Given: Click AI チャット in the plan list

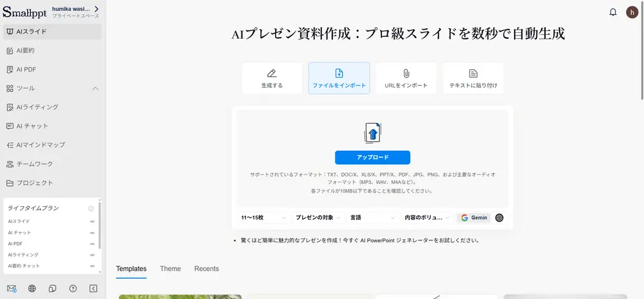Looking at the screenshot, I should (x=19, y=233).
